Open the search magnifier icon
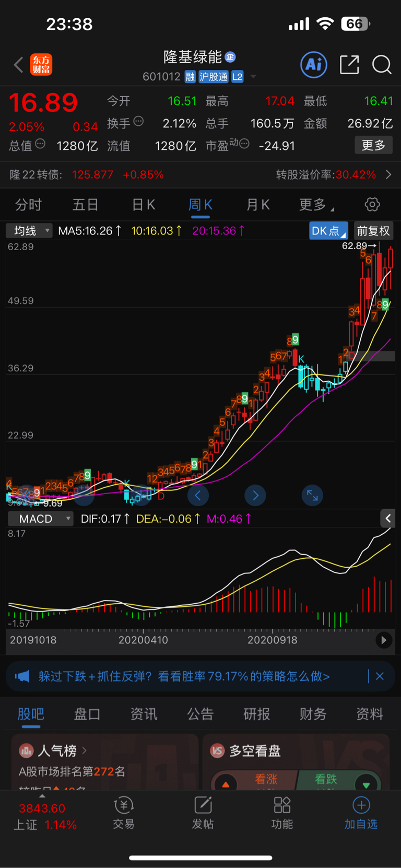 [382, 65]
